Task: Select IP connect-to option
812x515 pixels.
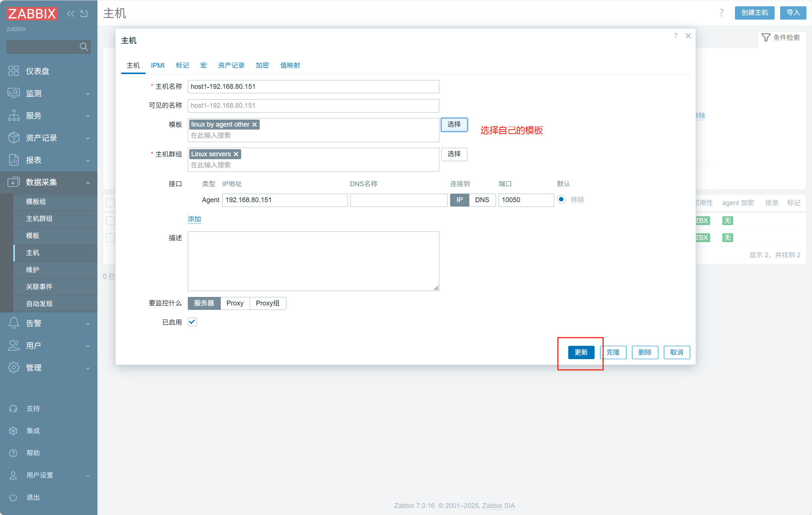Action: (460, 200)
